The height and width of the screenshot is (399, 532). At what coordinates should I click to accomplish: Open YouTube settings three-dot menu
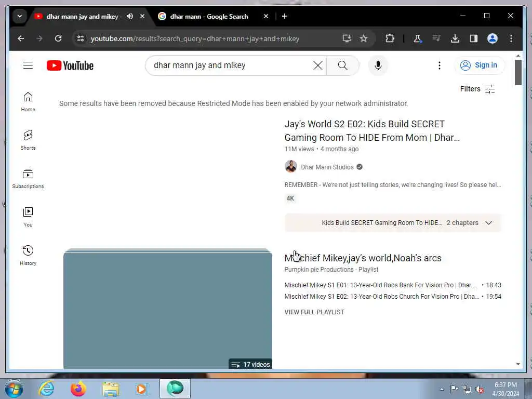[x=440, y=65]
